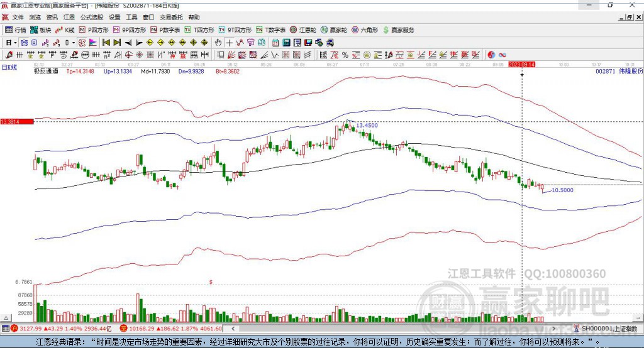Select the pencil drawing tool
This screenshot has height=348, width=644.
coord(9,55)
